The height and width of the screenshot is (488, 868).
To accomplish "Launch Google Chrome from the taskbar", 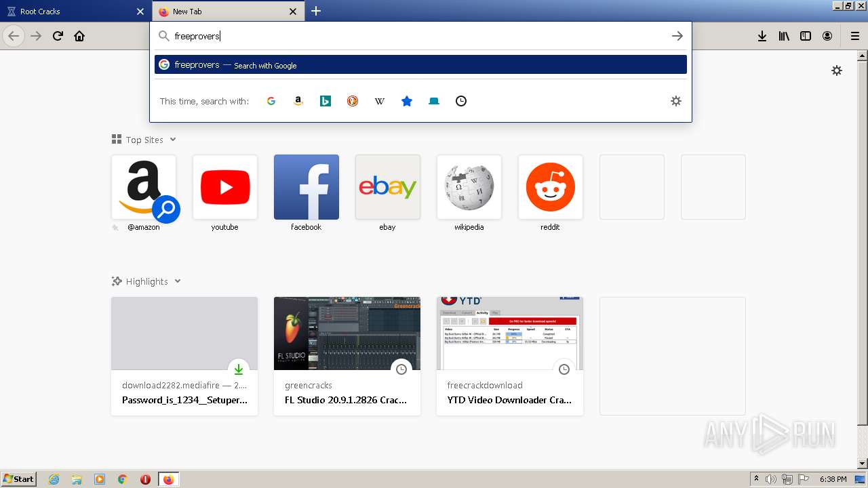I will 123,479.
